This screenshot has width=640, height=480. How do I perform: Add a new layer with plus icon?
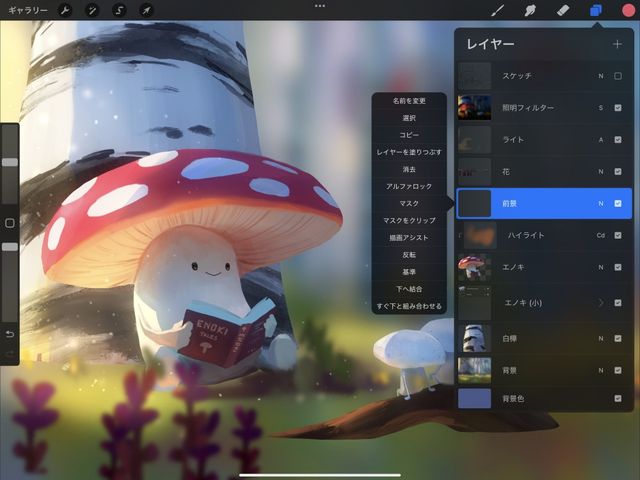coord(617,44)
